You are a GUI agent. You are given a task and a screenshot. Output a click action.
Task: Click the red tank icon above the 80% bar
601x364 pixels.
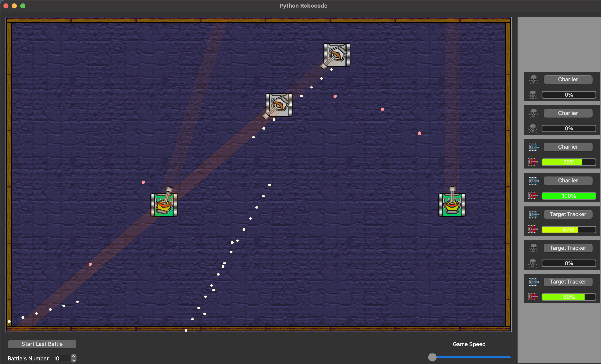tap(532, 297)
